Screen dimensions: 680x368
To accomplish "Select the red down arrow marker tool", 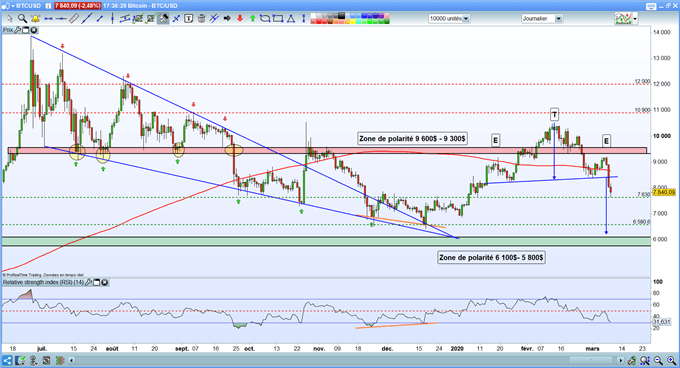I will [x=240, y=19].
